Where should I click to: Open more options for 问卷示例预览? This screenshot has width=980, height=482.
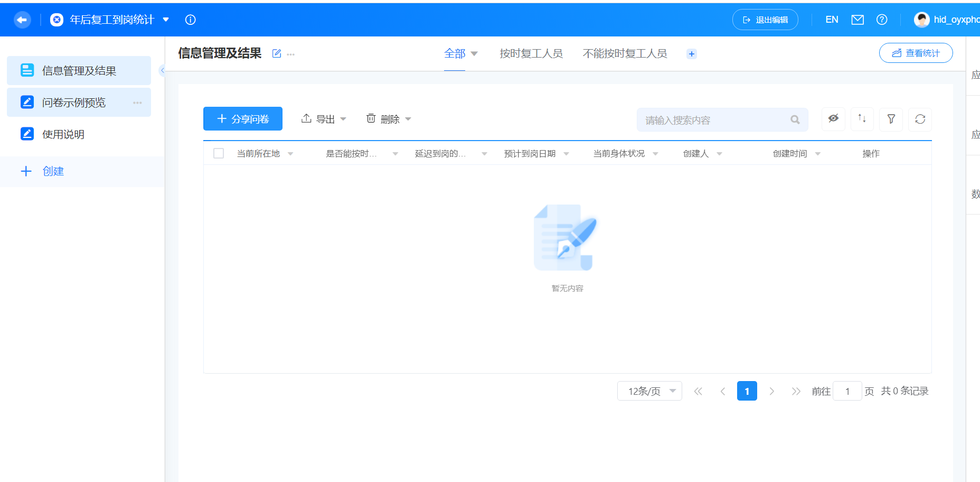point(137,103)
